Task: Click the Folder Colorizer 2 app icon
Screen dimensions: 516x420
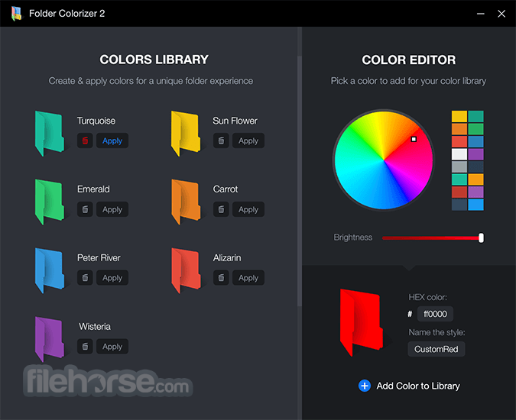Action: click(x=17, y=14)
